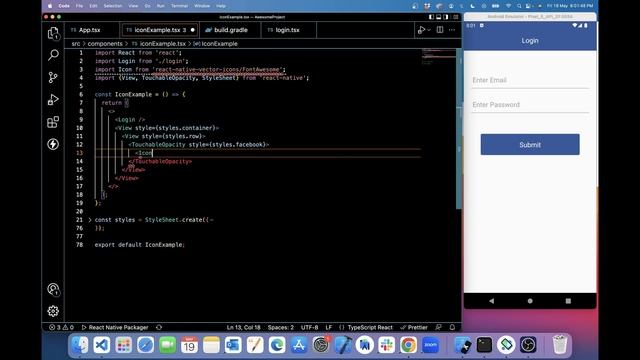The height and width of the screenshot is (360, 640).
Task: Open the Ln 13, Col 18 go-to-line indicator
Action: 244,327
